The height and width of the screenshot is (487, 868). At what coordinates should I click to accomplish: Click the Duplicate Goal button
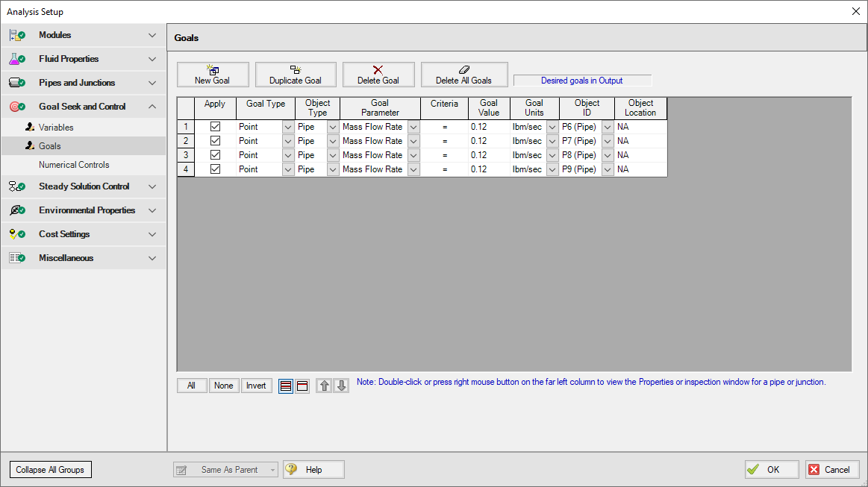pyautogui.click(x=296, y=75)
